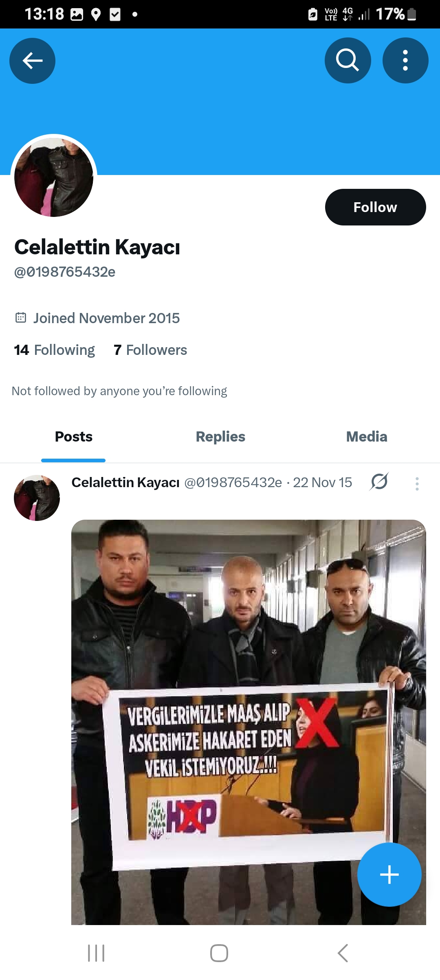This screenshot has height=980, width=440.
Task: Open search with the magnifier icon
Action: coord(348,61)
